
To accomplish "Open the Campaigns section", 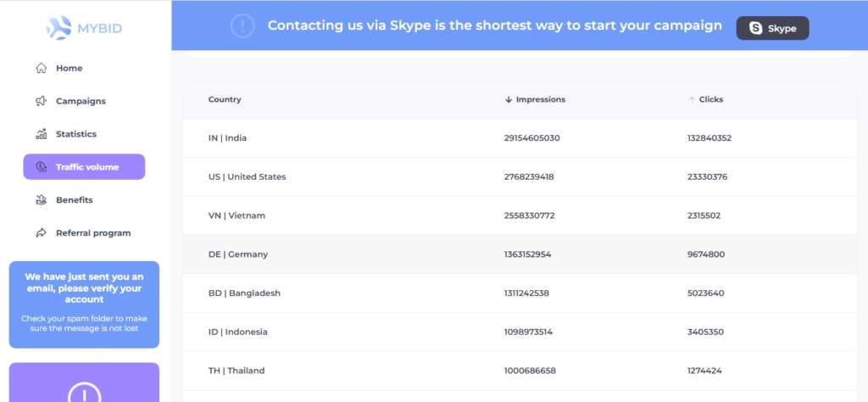I will point(81,101).
